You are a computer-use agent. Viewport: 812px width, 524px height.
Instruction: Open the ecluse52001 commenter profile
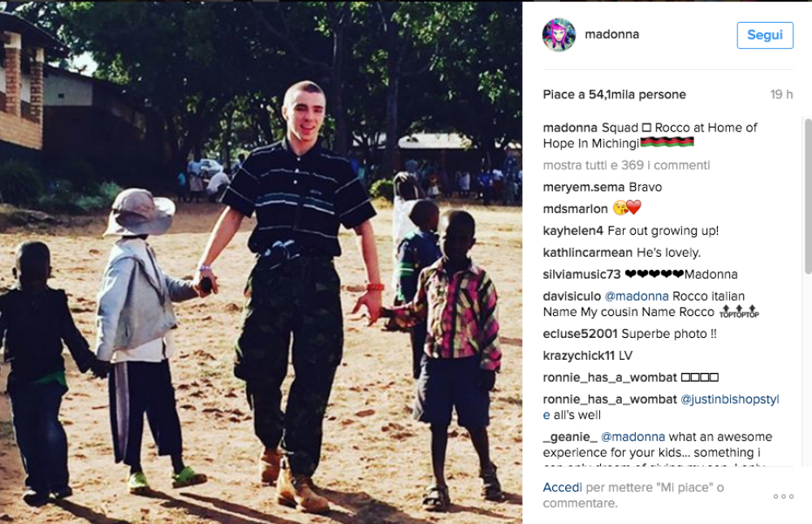point(580,334)
